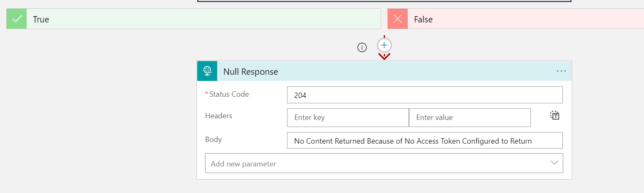
Task: Click the Status Code field showing 204
Action: tap(425, 95)
